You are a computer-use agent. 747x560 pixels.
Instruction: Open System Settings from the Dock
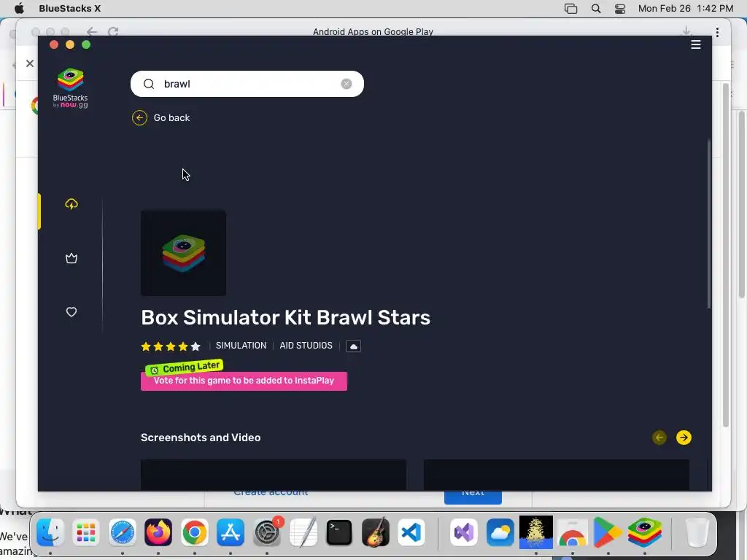pyautogui.click(x=267, y=532)
